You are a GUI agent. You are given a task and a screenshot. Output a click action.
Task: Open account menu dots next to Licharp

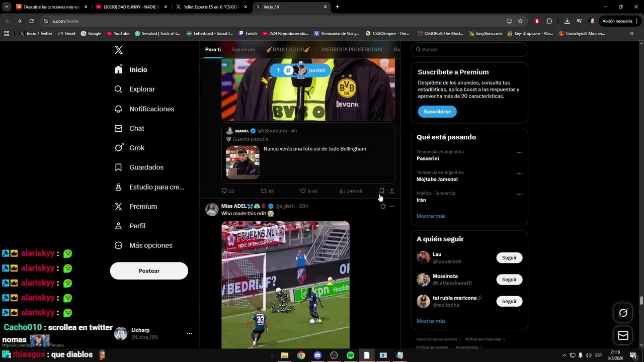[x=190, y=333]
